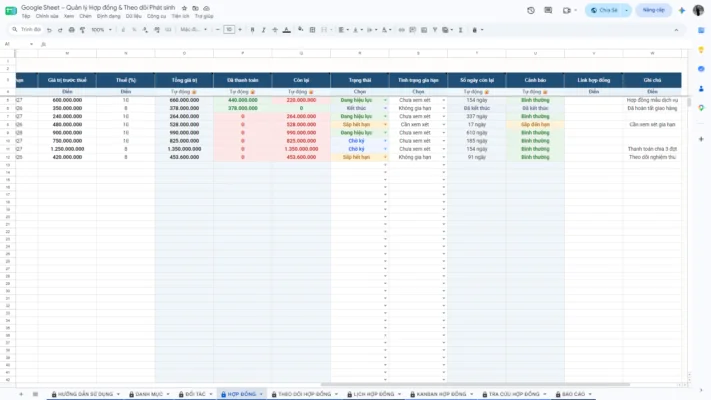Screen dimensions: 711x400
Task: Open the text color picker
Action: [x=287, y=30]
